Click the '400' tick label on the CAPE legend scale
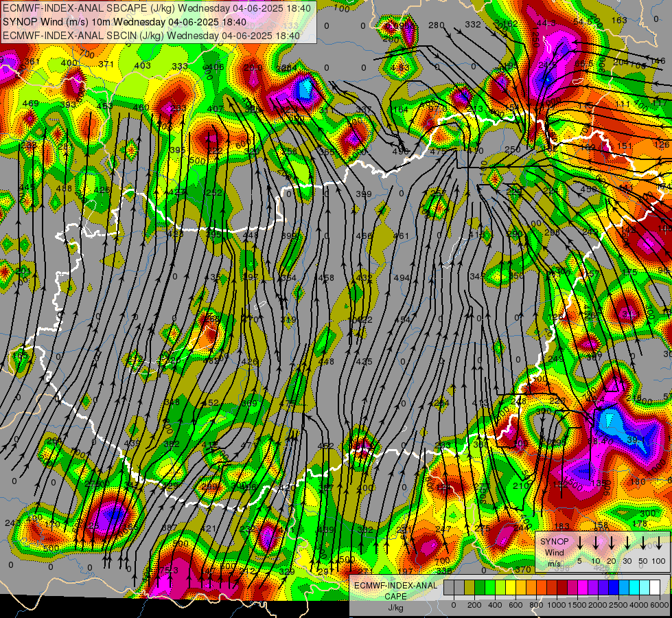This screenshot has width=672, height=618. click(x=495, y=605)
